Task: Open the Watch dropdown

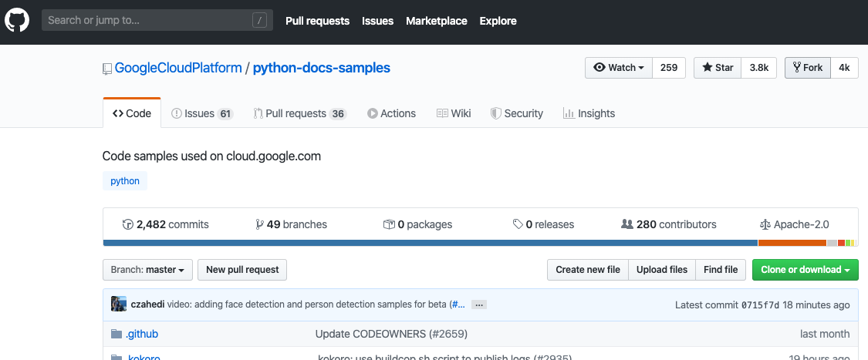Action: coord(619,68)
